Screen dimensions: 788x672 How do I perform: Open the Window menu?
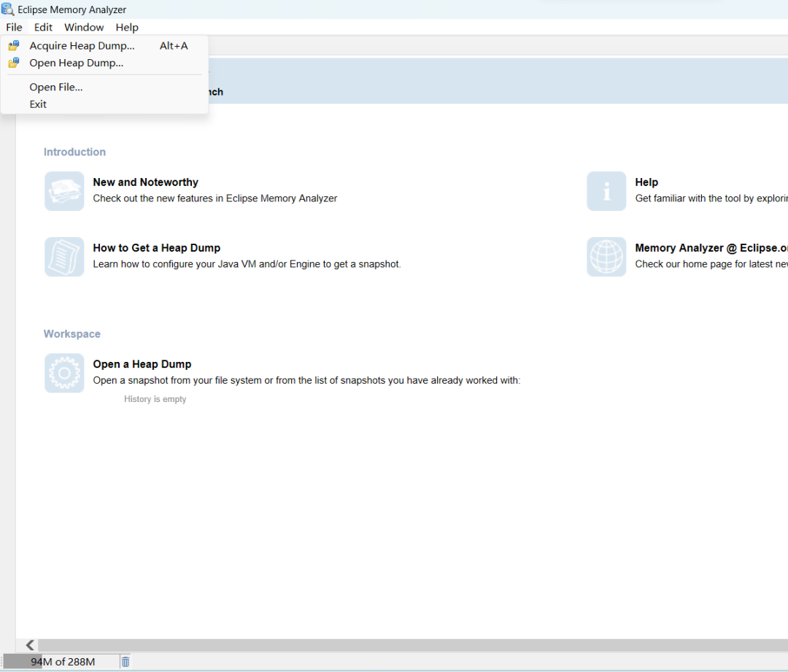point(84,27)
